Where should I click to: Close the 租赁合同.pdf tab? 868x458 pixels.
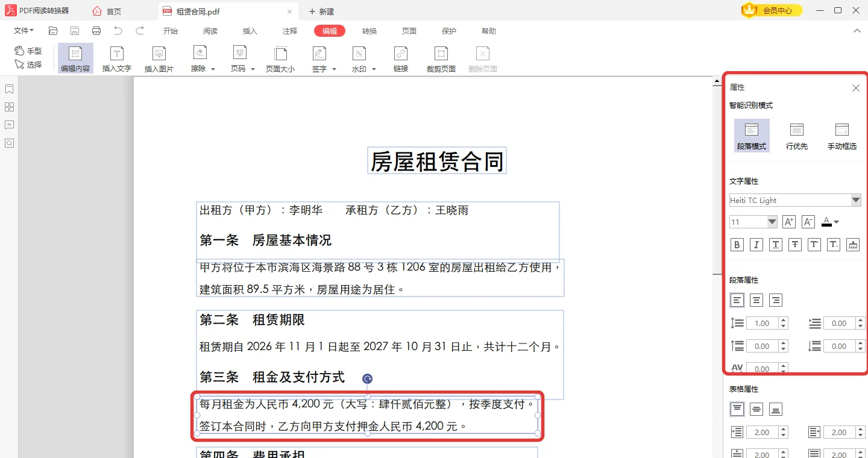coord(289,11)
